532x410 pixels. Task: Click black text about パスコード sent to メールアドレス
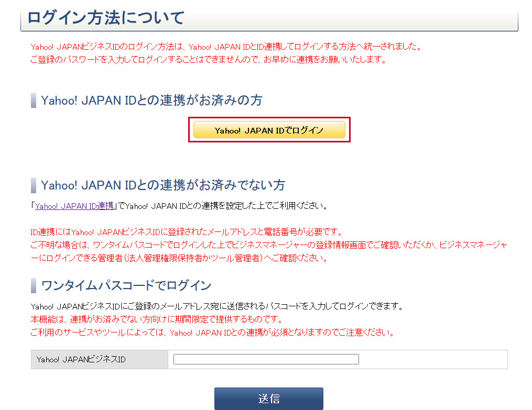216,306
